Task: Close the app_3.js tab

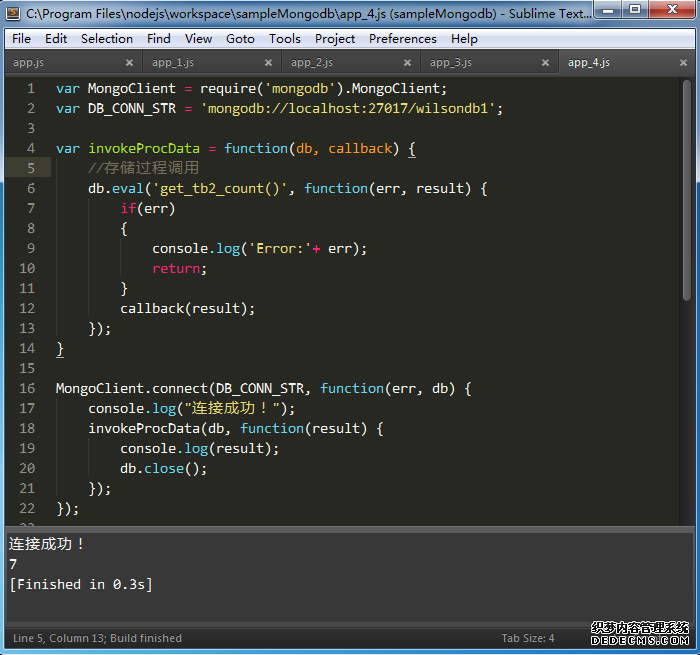Action: point(545,63)
